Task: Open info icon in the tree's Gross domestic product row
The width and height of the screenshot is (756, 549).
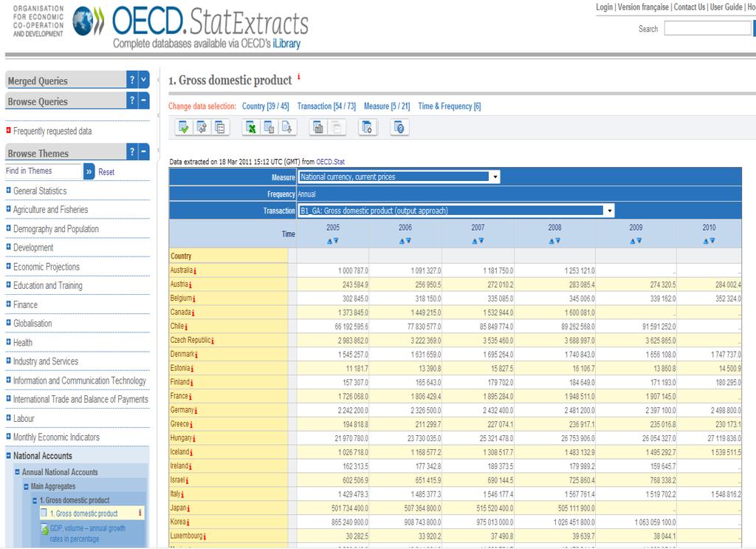Action: tap(140, 512)
